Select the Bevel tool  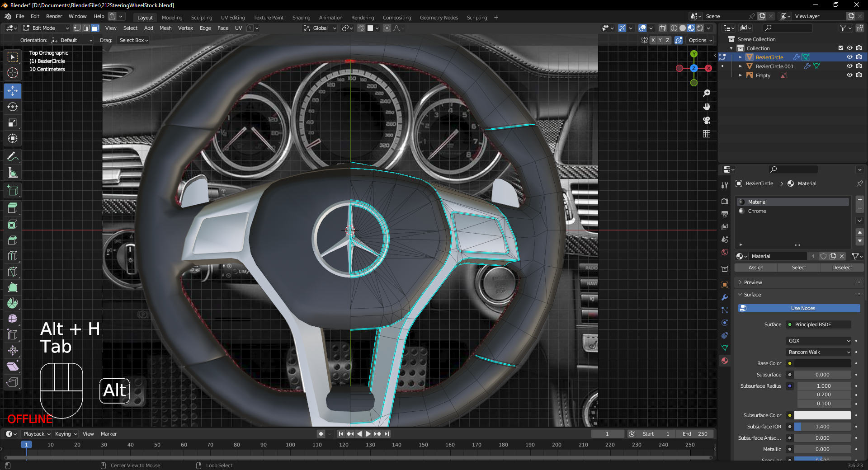[13, 240]
